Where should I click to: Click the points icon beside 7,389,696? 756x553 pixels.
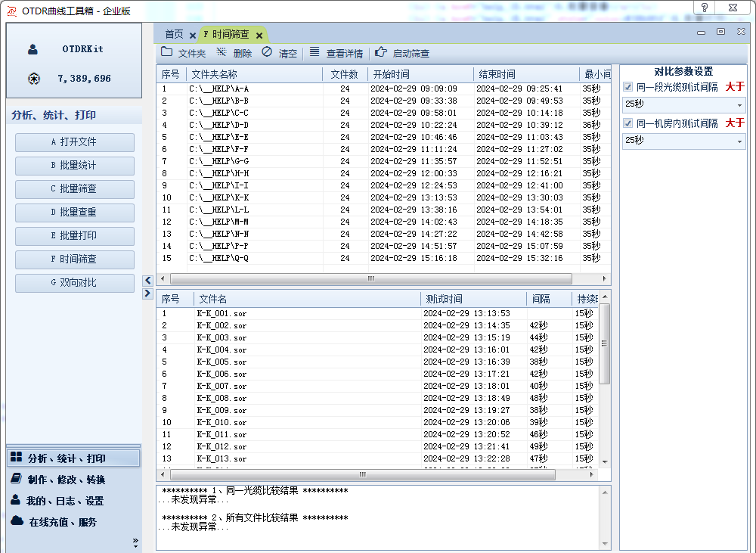pyautogui.click(x=33, y=79)
